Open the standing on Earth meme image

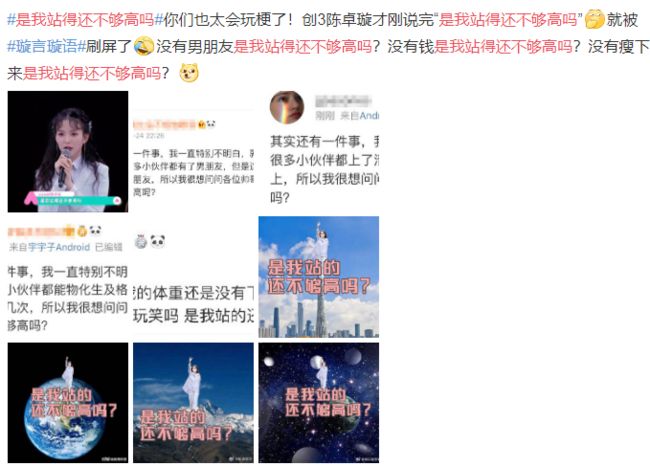click(68, 403)
